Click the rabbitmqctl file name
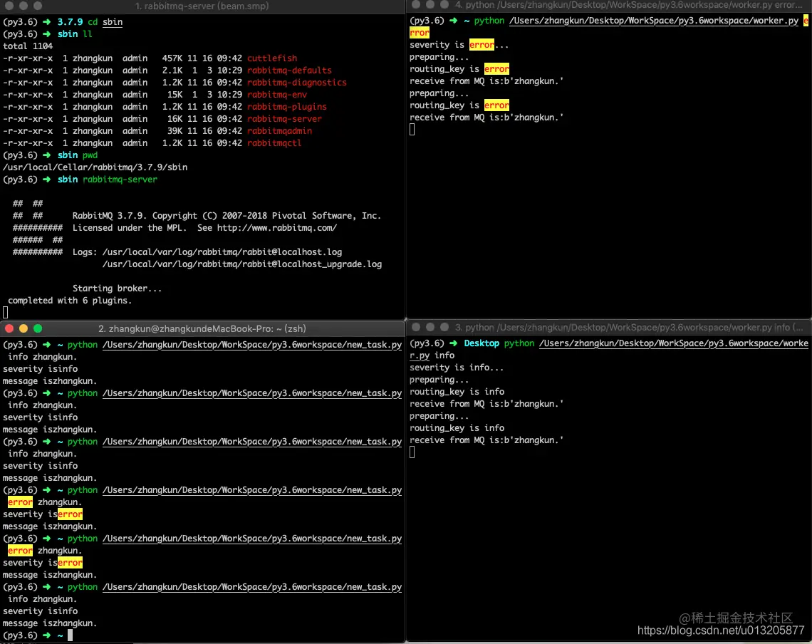The image size is (812, 644). pyautogui.click(x=274, y=143)
